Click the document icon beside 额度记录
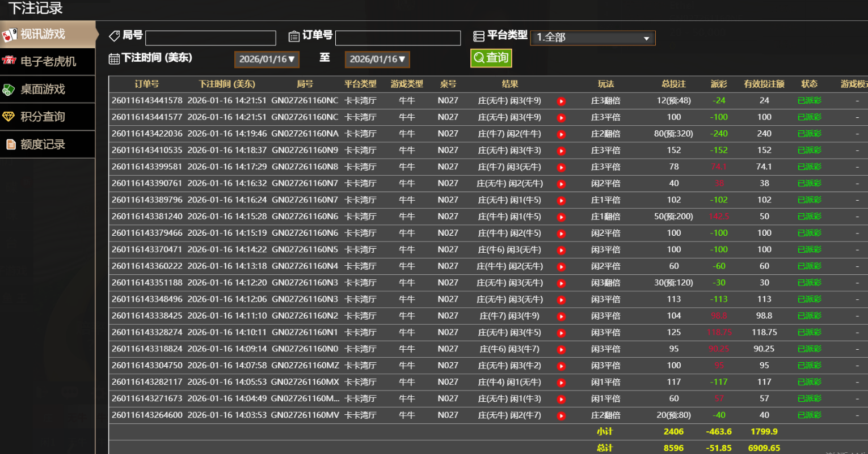Viewport: 868px width, 454px height. tap(10, 145)
